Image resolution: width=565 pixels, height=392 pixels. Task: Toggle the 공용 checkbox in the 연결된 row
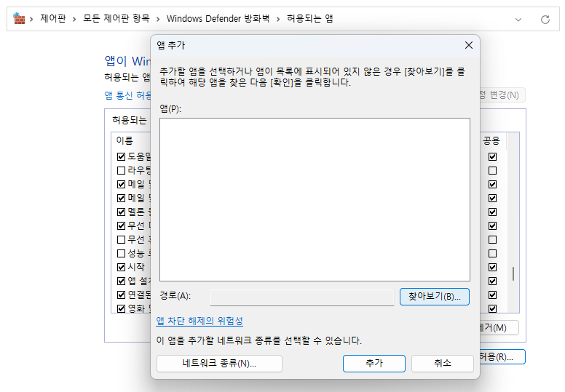click(x=493, y=295)
